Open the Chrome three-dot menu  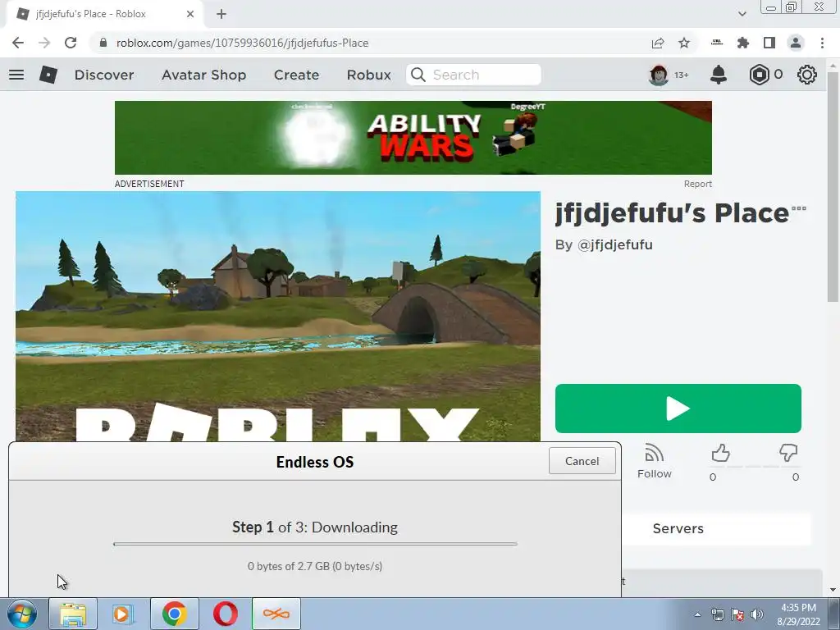pyautogui.click(x=822, y=43)
